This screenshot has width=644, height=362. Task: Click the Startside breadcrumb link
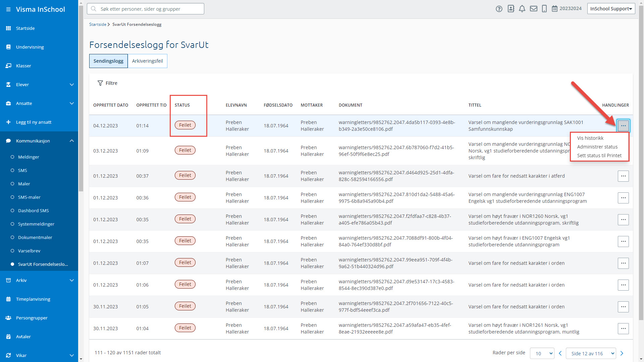point(98,24)
